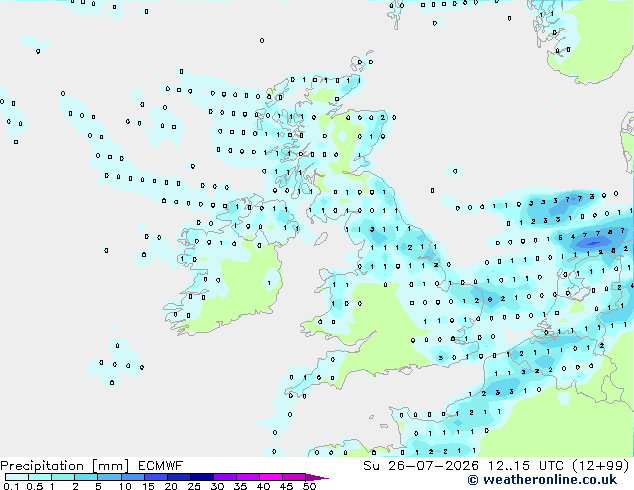Click the '35' legend scale label
The height and width of the screenshot is (490, 634).
(x=240, y=486)
